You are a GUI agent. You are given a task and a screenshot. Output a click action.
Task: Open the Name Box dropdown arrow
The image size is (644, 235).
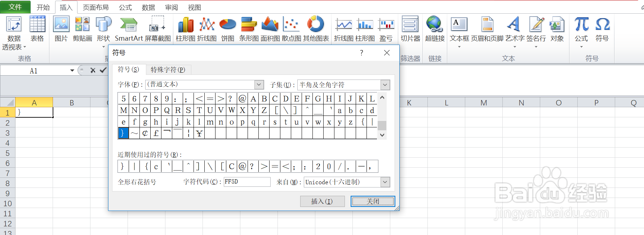pos(72,71)
